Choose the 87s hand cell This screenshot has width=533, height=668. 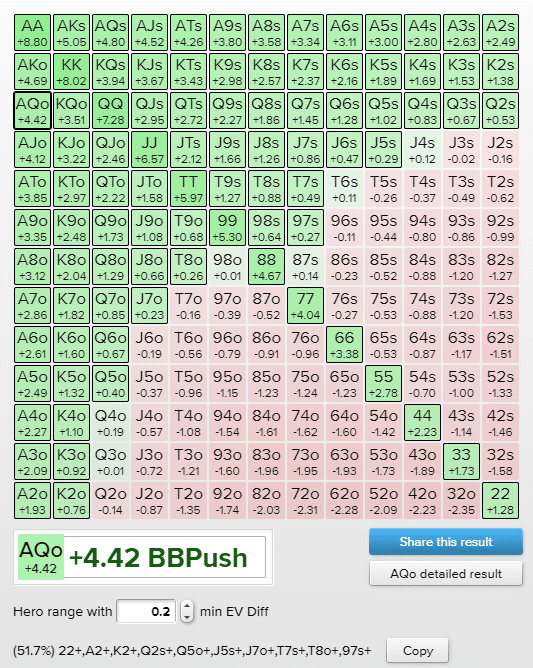click(x=305, y=267)
